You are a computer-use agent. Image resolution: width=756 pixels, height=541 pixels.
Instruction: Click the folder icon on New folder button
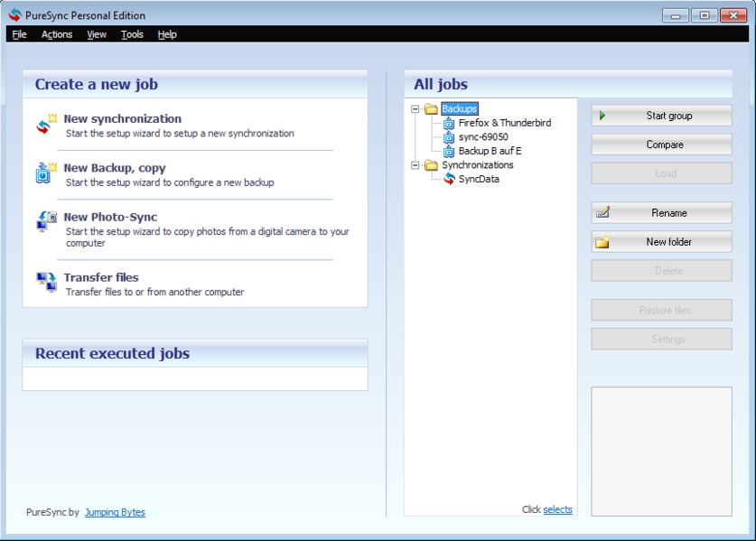(x=602, y=242)
